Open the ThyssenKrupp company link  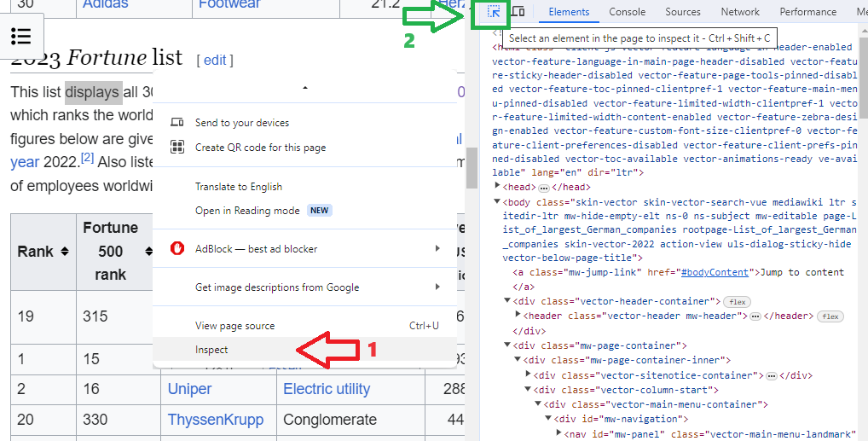[x=216, y=420]
